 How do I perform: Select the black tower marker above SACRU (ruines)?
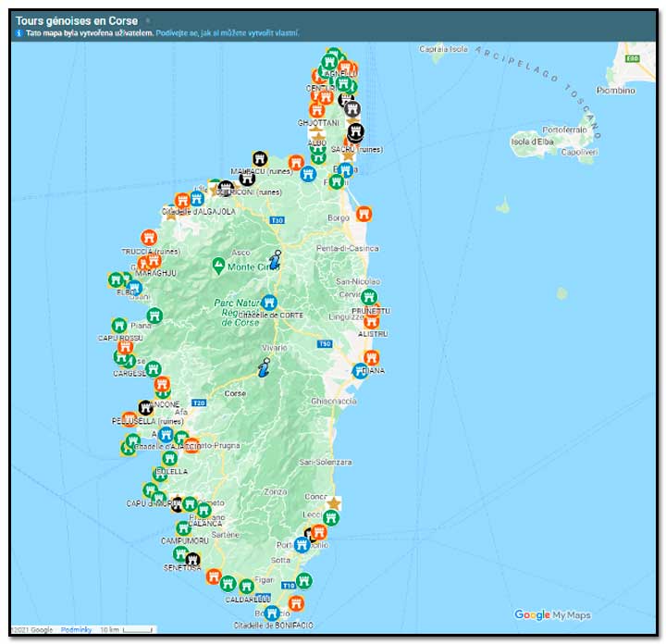pyautogui.click(x=356, y=132)
